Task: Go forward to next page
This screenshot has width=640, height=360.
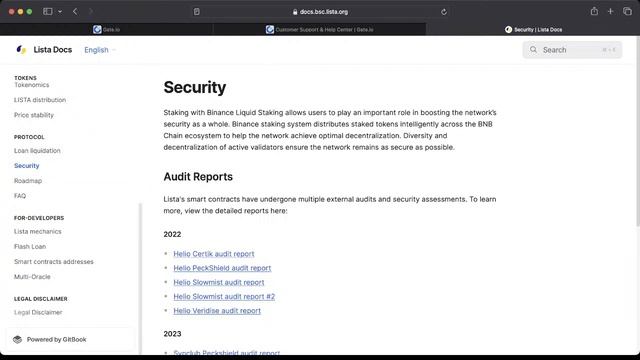Action: point(91,11)
